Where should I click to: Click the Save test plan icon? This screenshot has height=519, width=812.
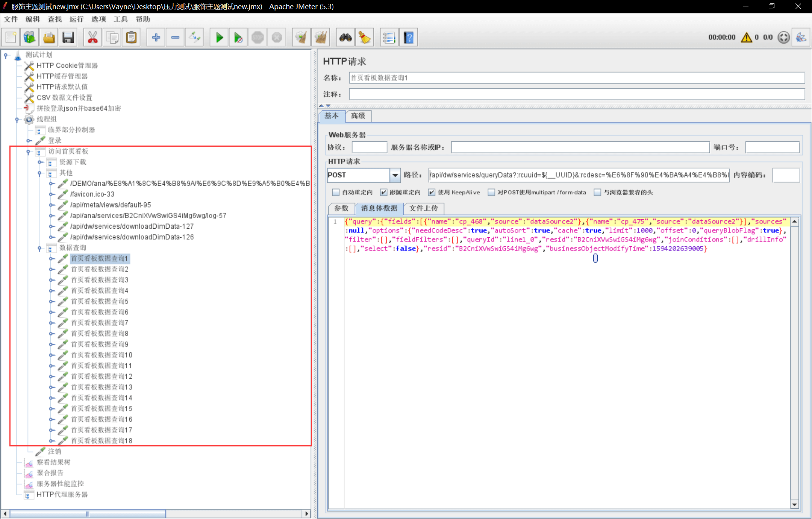point(68,38)
